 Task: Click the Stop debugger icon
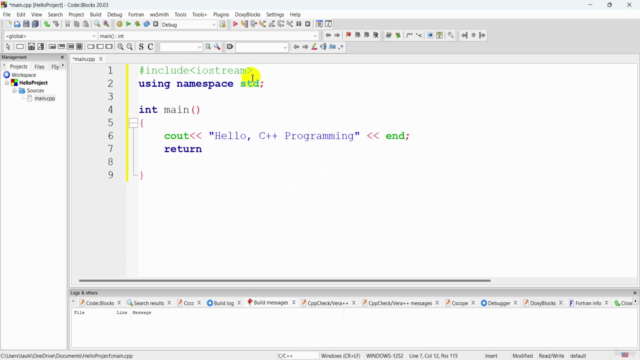click(308, 24)
